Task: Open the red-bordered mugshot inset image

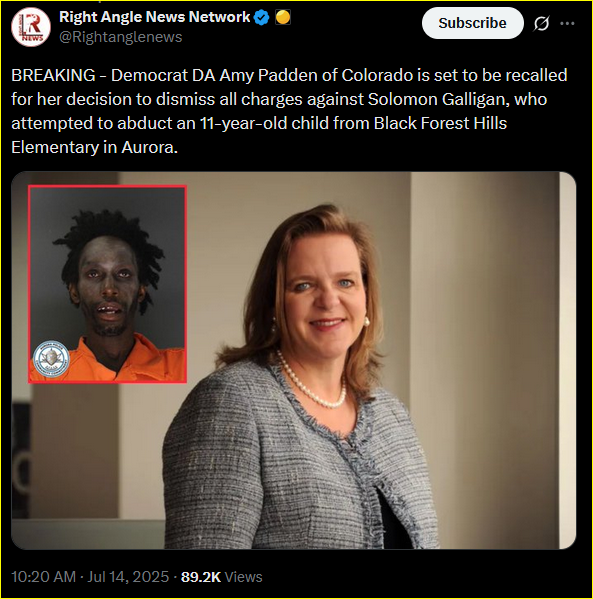Action: pyautogui.click(x=107, y=284)
